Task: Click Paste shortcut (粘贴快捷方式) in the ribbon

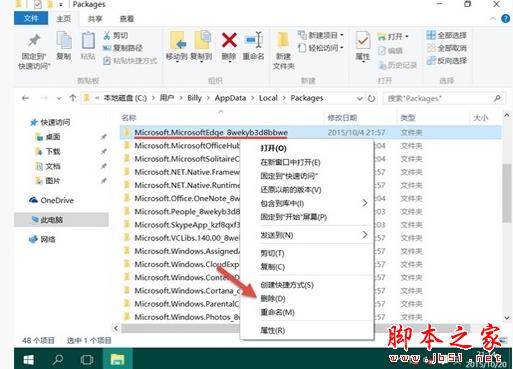Action: point(130,61)
